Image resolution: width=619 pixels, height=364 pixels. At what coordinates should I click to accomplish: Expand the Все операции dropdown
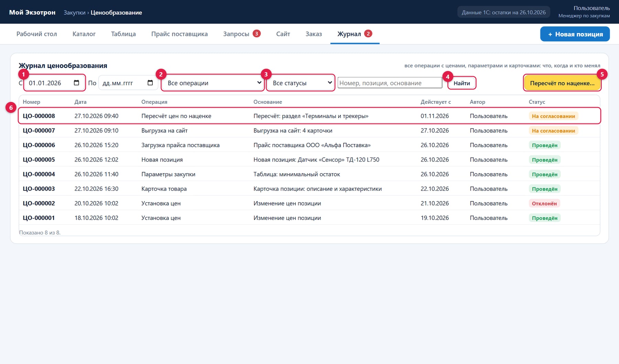213,83
